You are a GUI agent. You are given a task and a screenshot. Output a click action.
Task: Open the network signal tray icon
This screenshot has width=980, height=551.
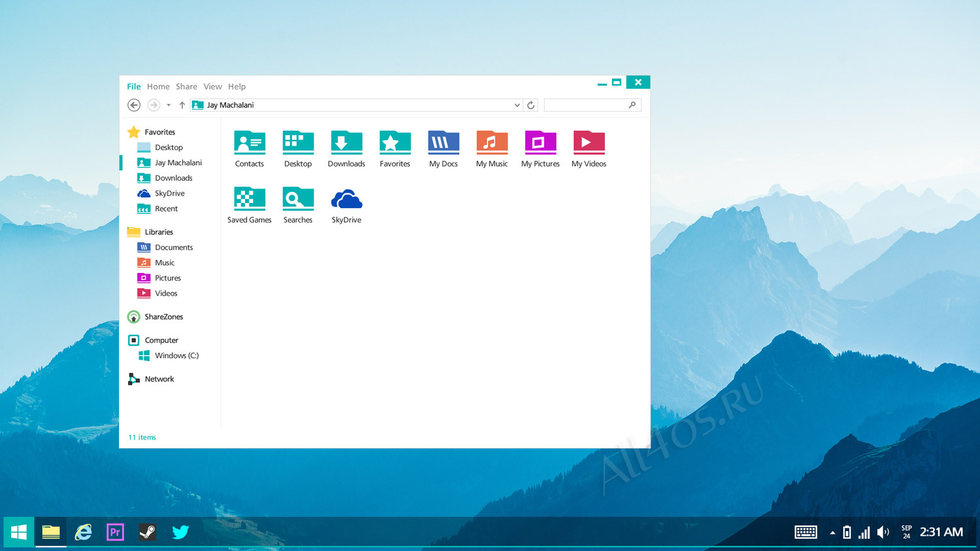[864, 533]
